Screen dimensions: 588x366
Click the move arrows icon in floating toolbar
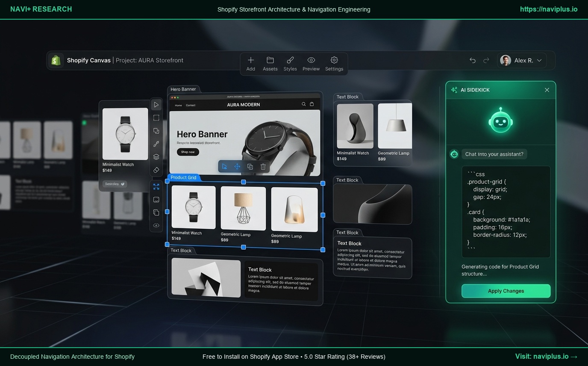point(237,167)
